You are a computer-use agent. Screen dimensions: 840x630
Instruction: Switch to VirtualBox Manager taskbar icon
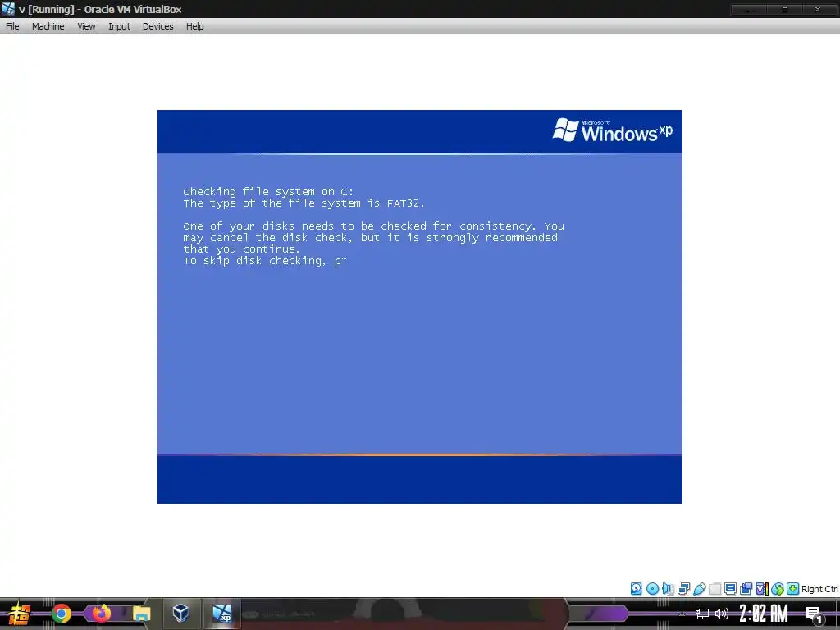pos(180,614)
